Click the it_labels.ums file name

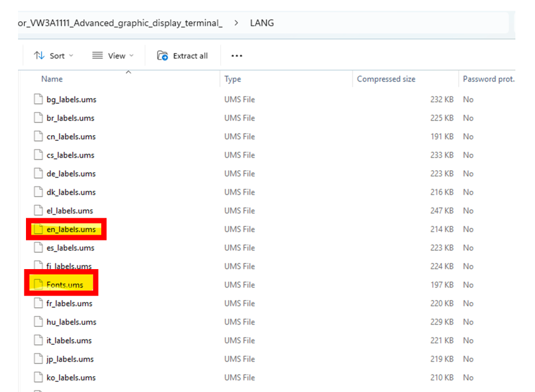coord(69,341)
